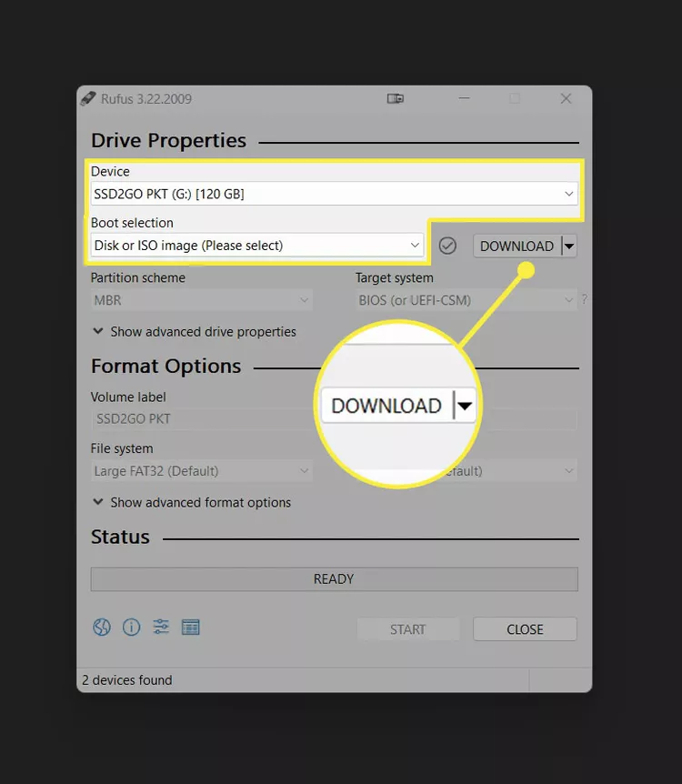Click the Target system help question mark
Viewport: 682px width, 784px height.
click(585, 299)
